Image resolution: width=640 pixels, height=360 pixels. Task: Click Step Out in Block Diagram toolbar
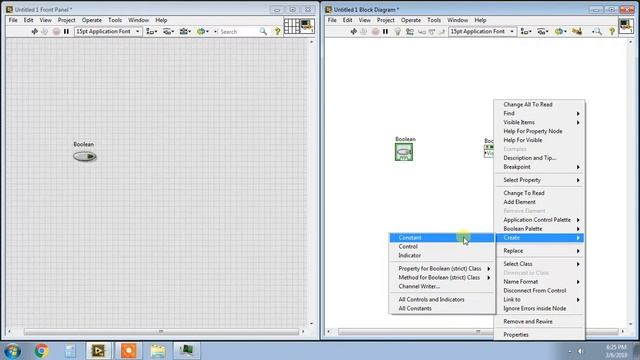pos(441,31)
